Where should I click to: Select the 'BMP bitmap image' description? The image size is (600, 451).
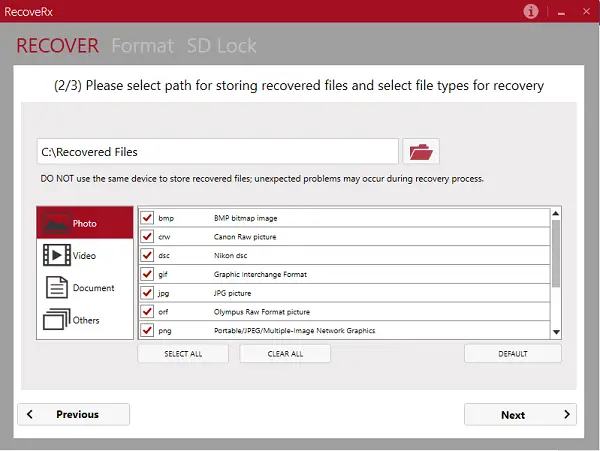pyautogui.click(x=246, y=218)
